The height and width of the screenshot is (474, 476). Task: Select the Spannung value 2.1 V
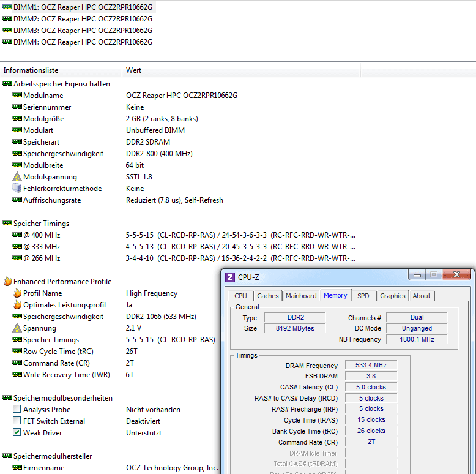(133, 328)
